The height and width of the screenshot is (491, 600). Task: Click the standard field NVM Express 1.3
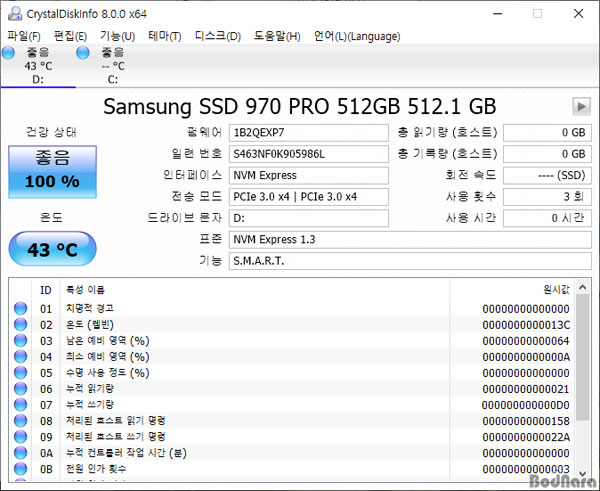tap(410, 240)
